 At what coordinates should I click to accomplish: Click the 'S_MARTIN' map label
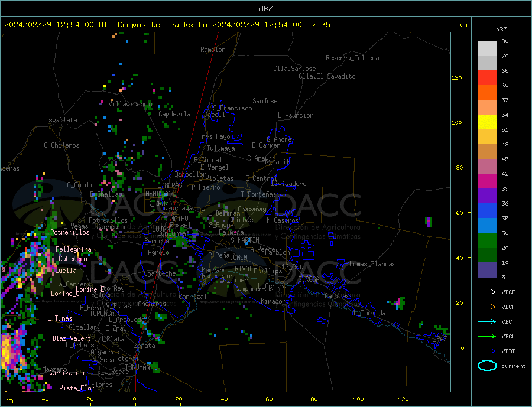(245, 240)
